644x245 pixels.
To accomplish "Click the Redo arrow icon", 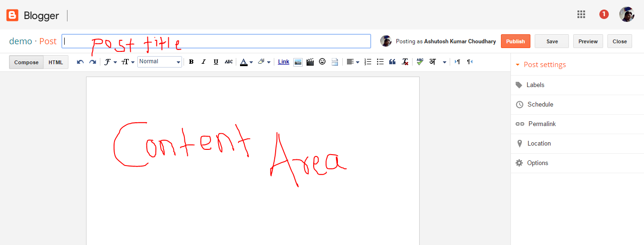I will pyautogui.click(x=93, y=62).
